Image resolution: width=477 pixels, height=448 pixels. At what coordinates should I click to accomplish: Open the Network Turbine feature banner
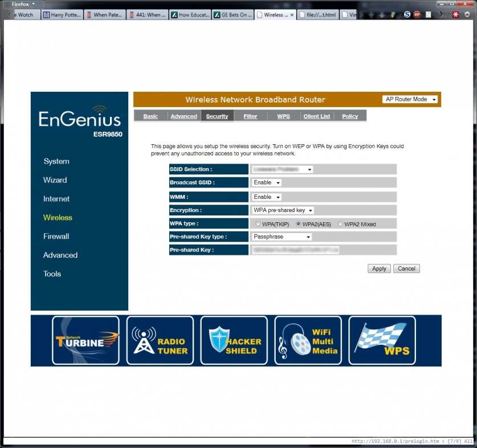point(85,340)
